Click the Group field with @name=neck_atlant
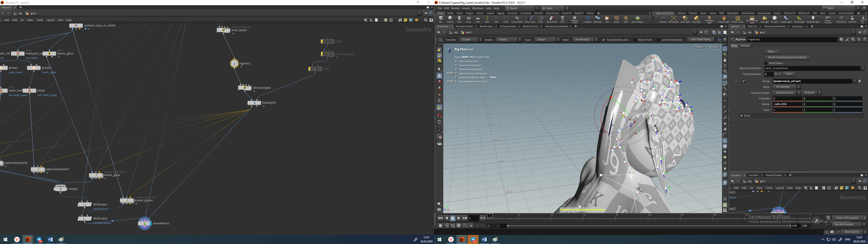Screen dimensions: 868x244 [x=812, y=81]
